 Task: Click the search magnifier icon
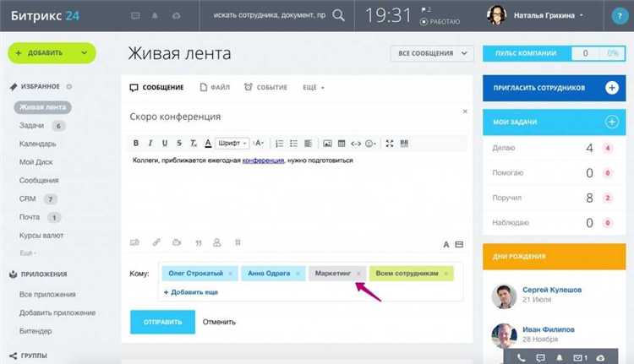(x=338, y=15)
